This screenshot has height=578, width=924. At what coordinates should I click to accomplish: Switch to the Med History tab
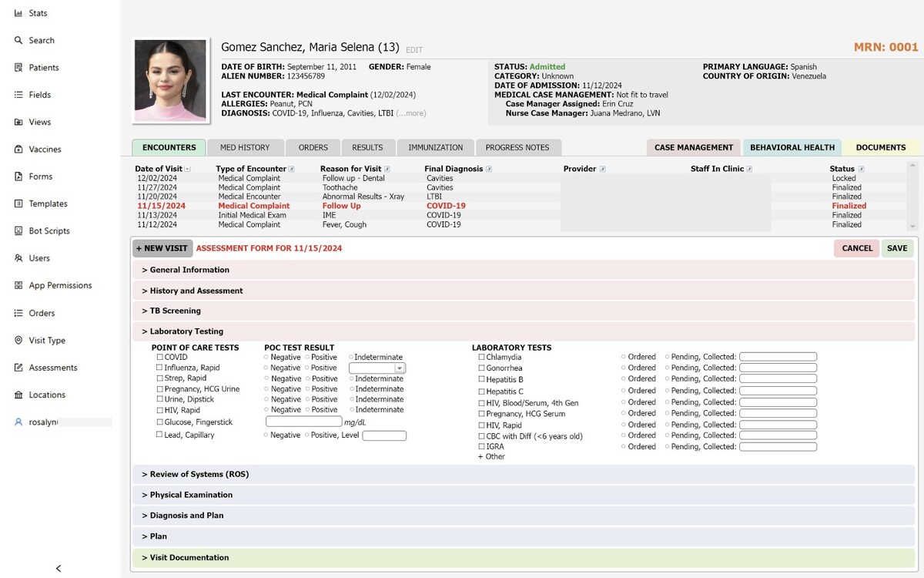[245, 147]
